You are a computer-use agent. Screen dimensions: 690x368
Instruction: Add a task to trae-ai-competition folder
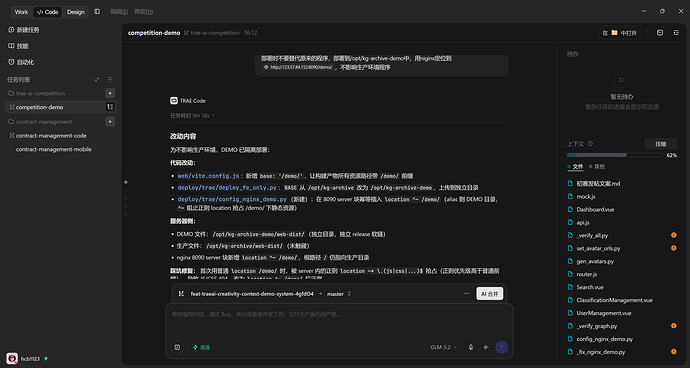(x=110, y=93)
